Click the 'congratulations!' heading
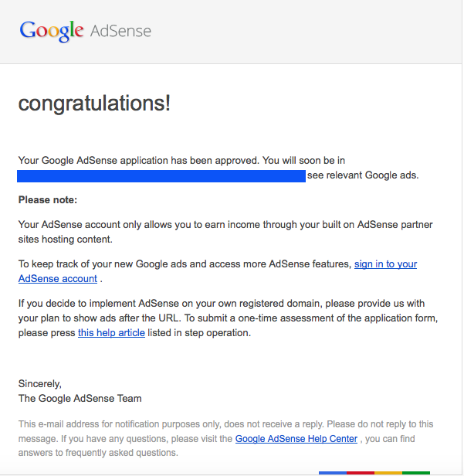Screen dimensions: 464x476 [94, 103]
